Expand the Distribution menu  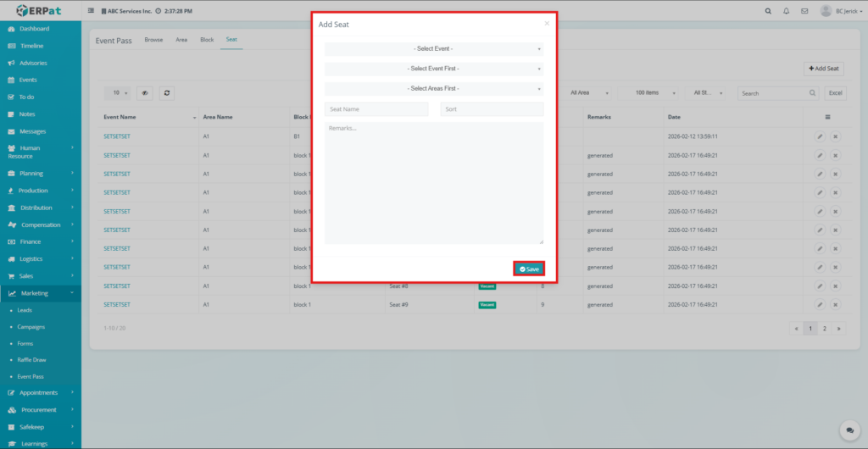tap(41, 208)
